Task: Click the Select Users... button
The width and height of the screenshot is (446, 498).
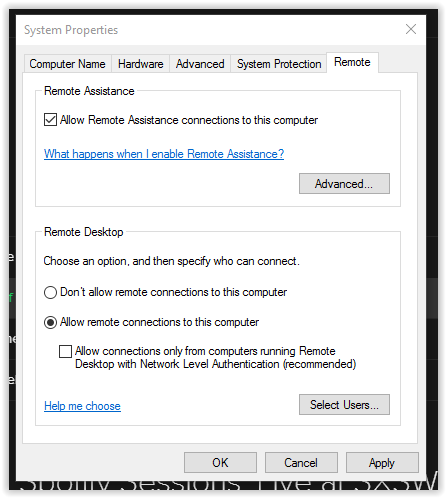Action: coord(344,405)
